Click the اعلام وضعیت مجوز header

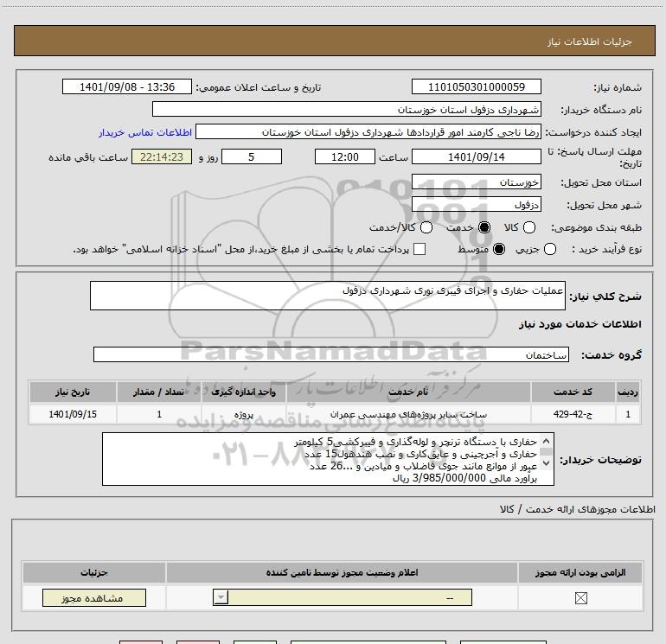point(342,572)
